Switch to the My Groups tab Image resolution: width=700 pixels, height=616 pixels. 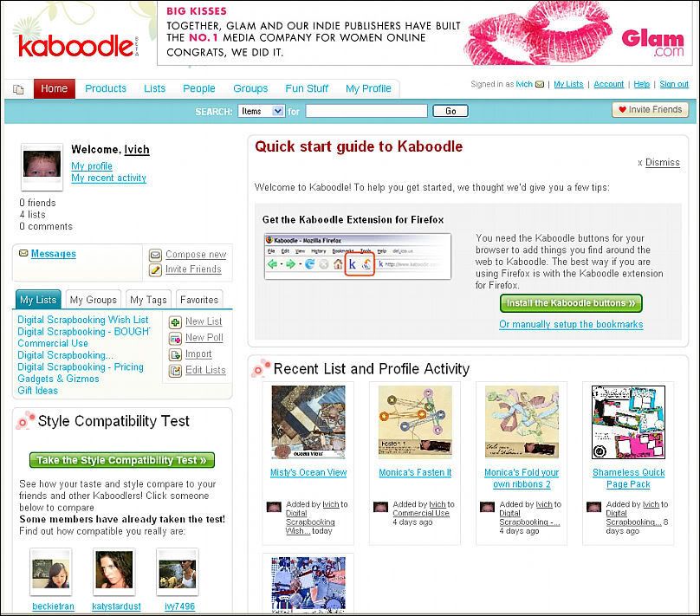94,300
